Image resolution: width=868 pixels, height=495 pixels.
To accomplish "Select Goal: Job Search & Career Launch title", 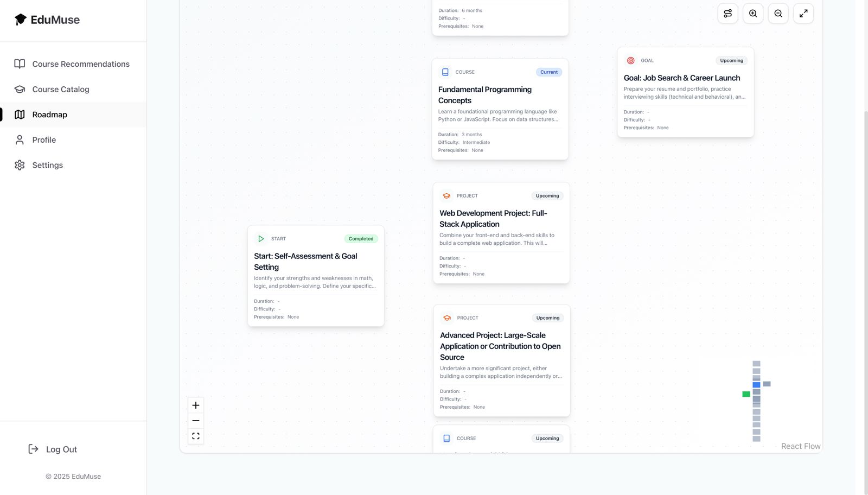I will pos(682,78).
